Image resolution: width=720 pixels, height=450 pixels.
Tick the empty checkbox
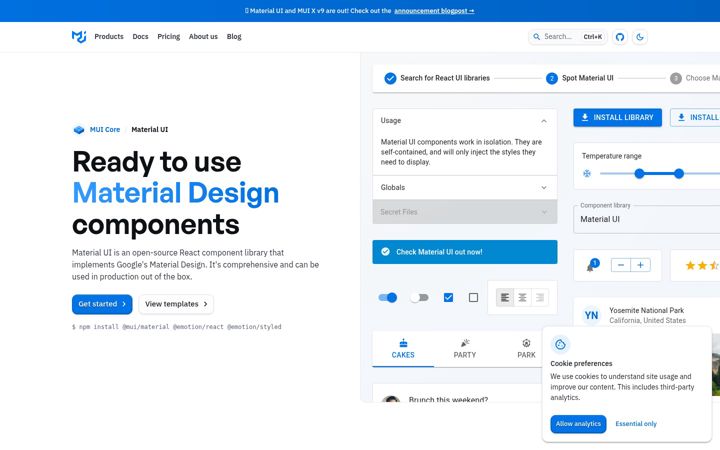click(x=473, y=298)
